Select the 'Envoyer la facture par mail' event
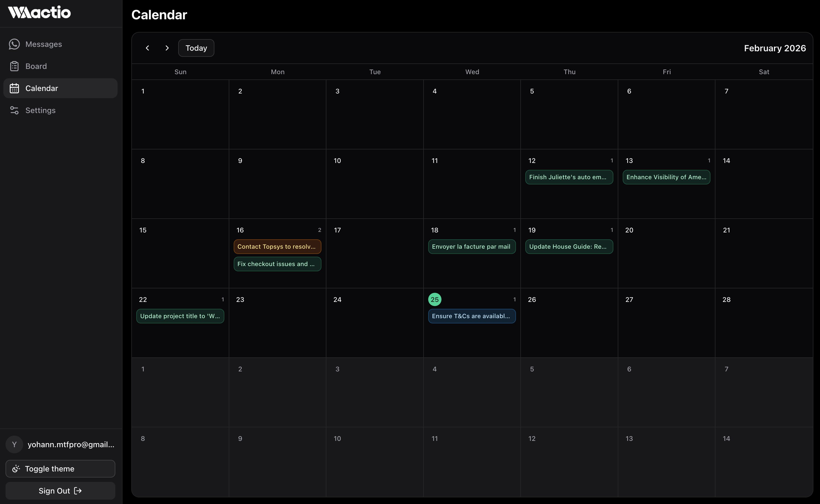 pos(471,246)
